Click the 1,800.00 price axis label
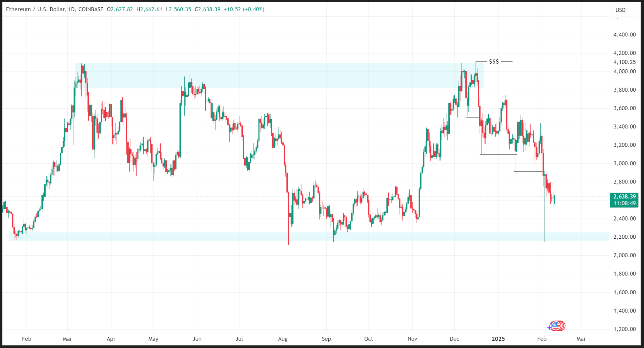The width and height of the screenshot is (644, 348). (x=625, y=274)
